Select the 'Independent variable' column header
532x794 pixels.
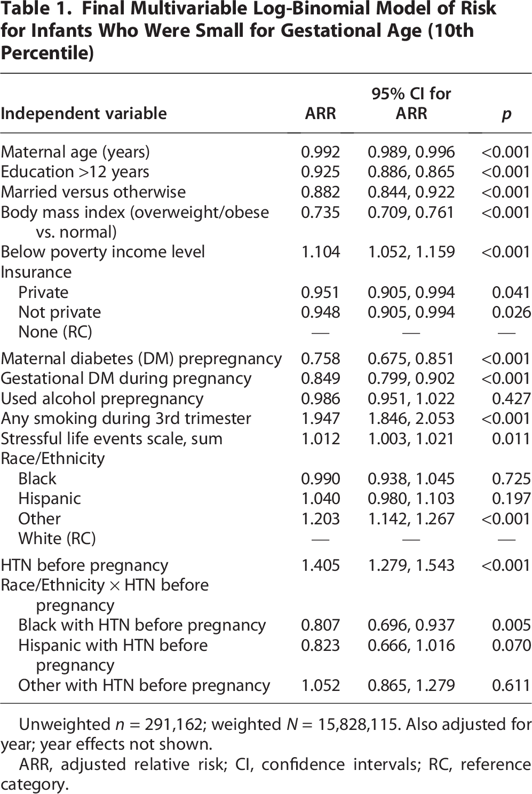click(84, 114)
